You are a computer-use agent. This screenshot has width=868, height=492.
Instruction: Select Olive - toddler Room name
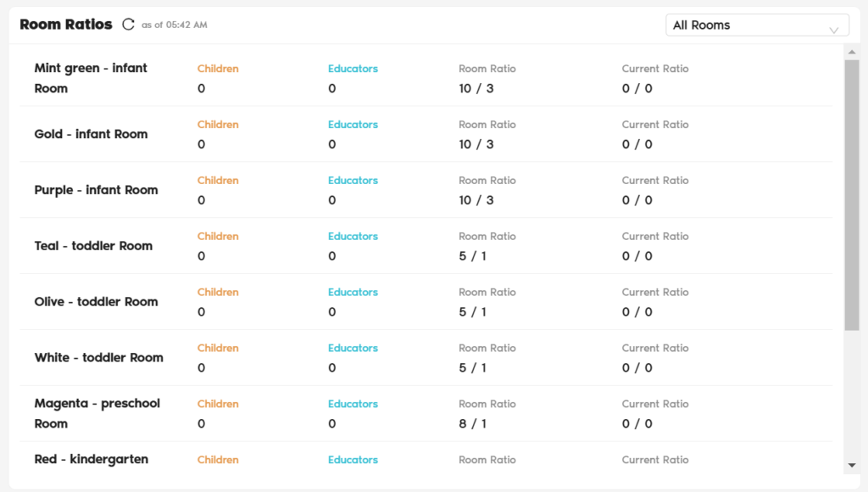tap(96, 302)
